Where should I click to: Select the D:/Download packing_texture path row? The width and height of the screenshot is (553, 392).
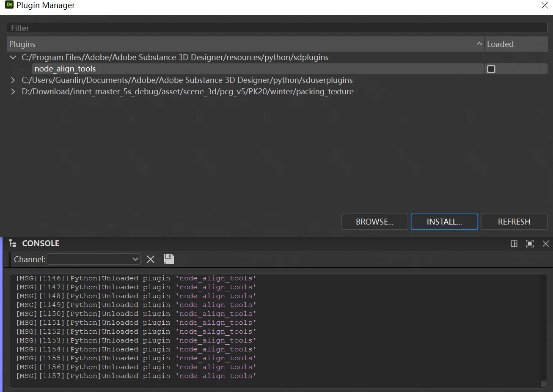click(x=187, y=91)
